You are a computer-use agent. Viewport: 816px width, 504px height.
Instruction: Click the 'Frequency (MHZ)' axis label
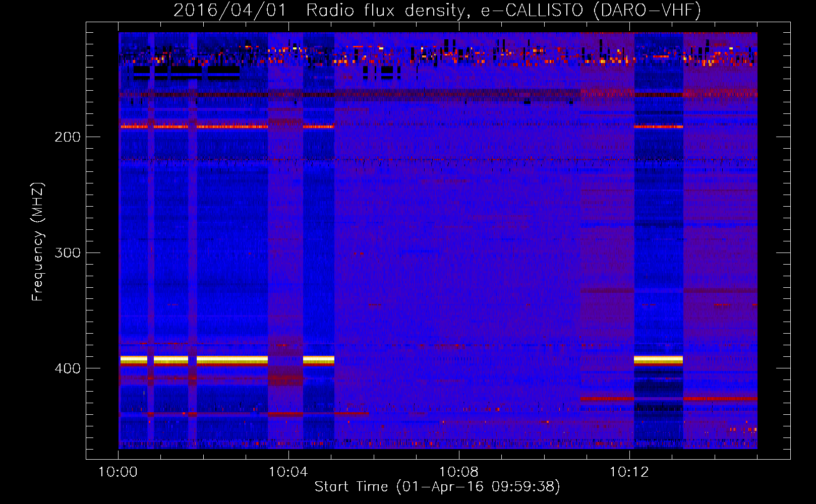[x=38, y=242]
